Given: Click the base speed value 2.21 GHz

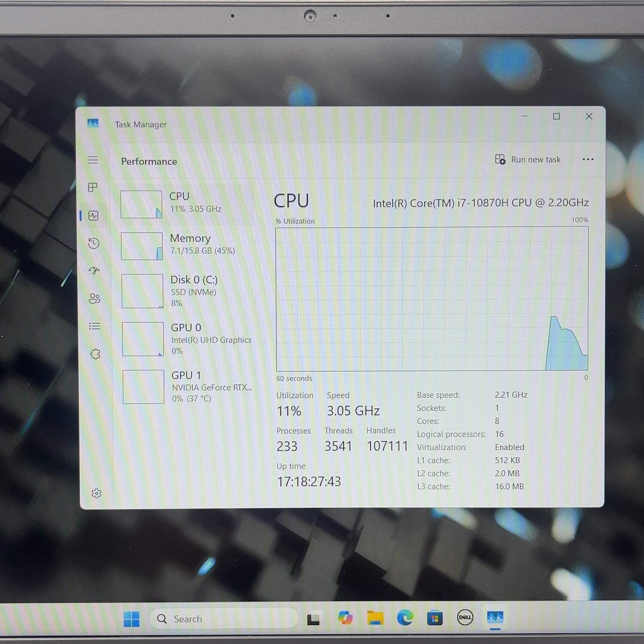Looking at the screenshot, I should [x=511, y=395].
